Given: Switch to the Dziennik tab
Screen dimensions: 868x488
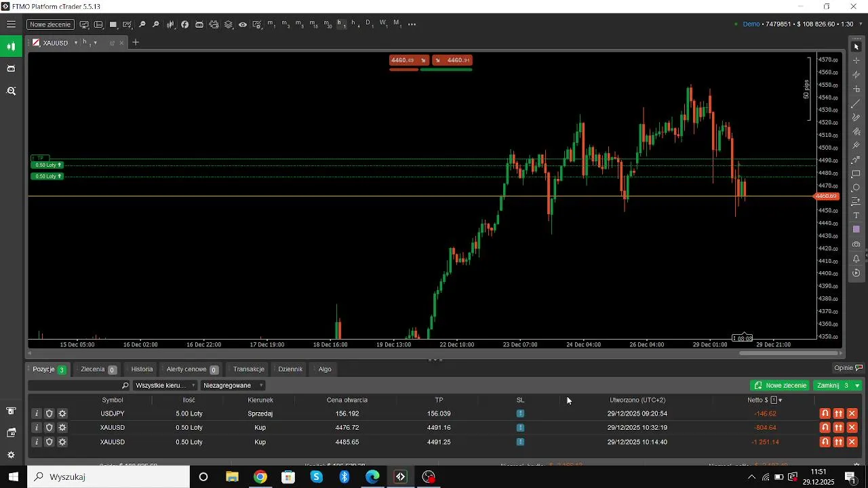Looking at the screenshot, I should (290, 369).
